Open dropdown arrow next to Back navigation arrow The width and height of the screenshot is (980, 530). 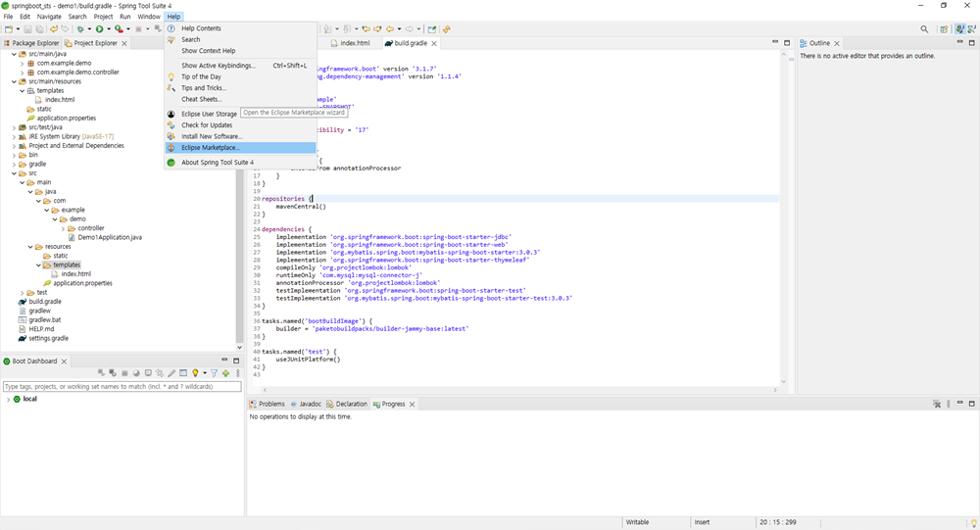[x=400, y=28]
